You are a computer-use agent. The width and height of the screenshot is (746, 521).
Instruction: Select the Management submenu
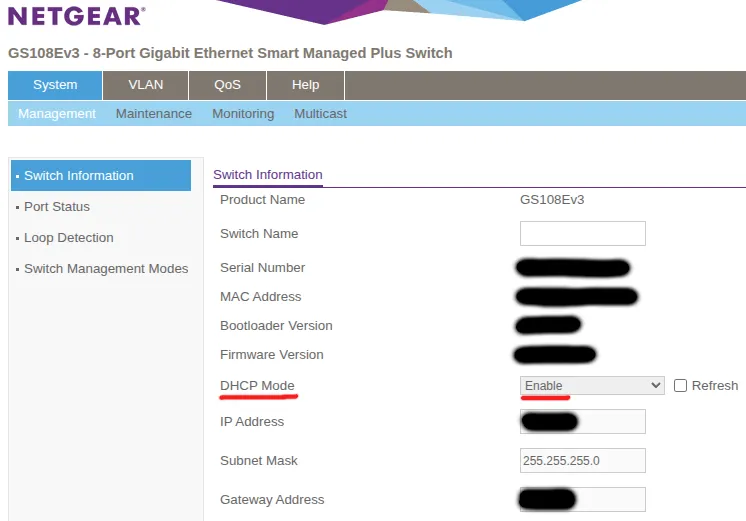pyautogui.click(x=57, y=114)
